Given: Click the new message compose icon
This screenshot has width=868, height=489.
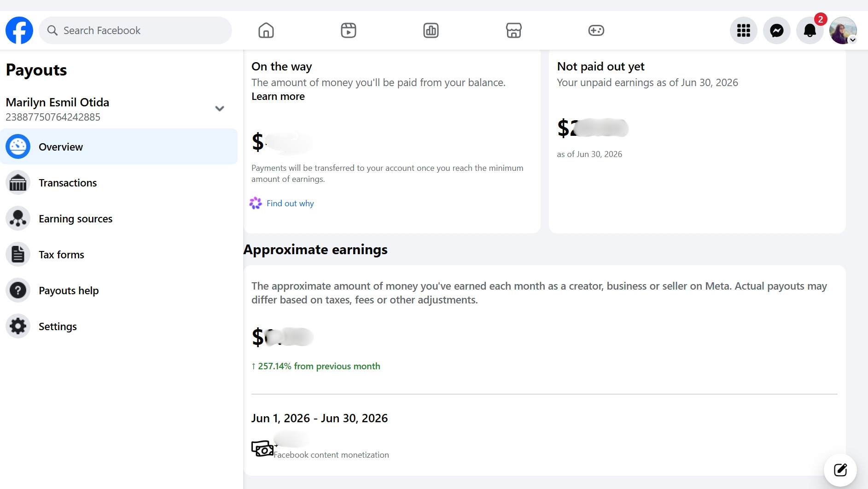Looking at the screenshot, I should pyautogui.click(x=840, y=470).
